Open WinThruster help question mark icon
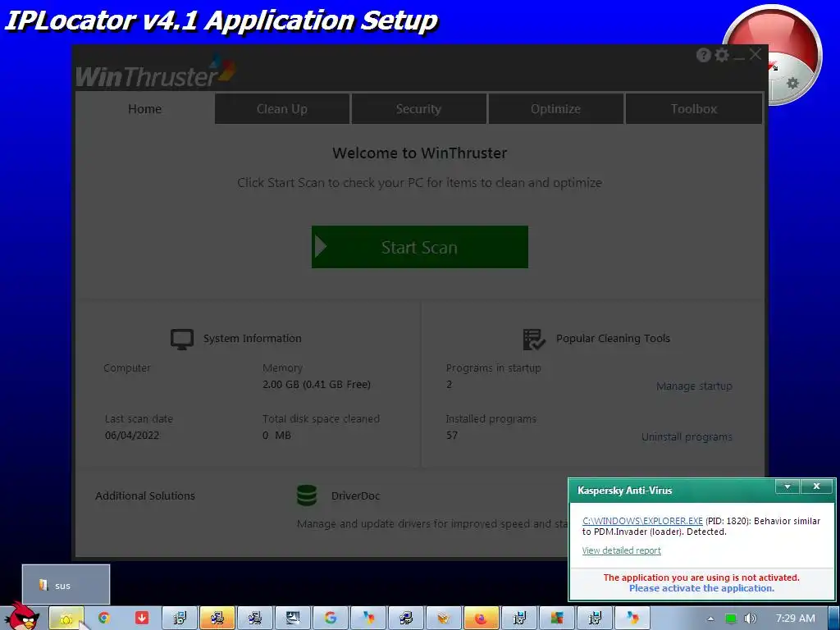The height and width of the screenshot is (630, 840). pos(703,55)
